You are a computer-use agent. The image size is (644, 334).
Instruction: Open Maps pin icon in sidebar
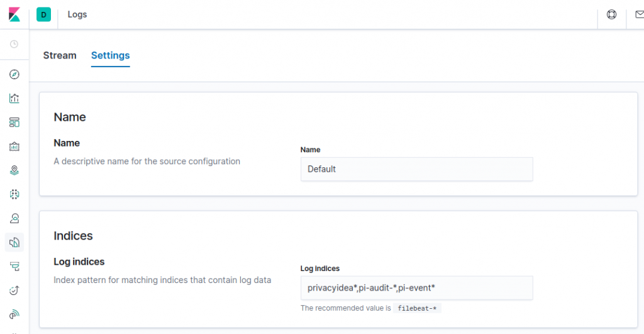(14, 170)
